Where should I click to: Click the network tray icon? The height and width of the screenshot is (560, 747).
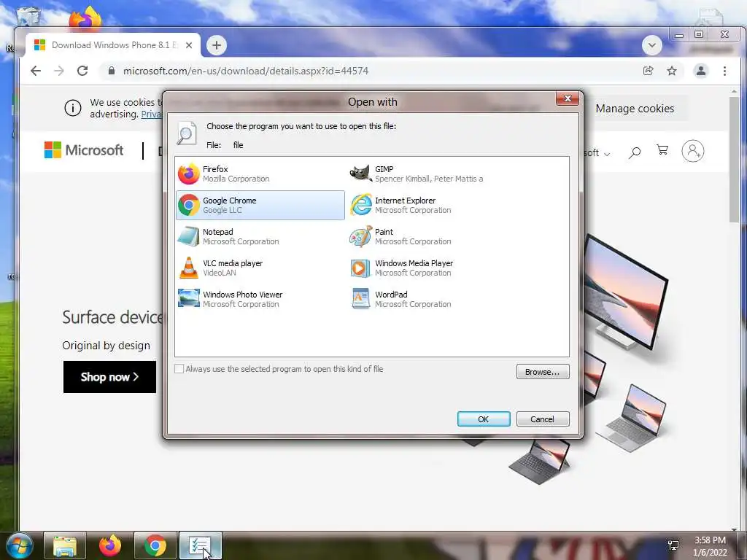(x=673, y=545)
